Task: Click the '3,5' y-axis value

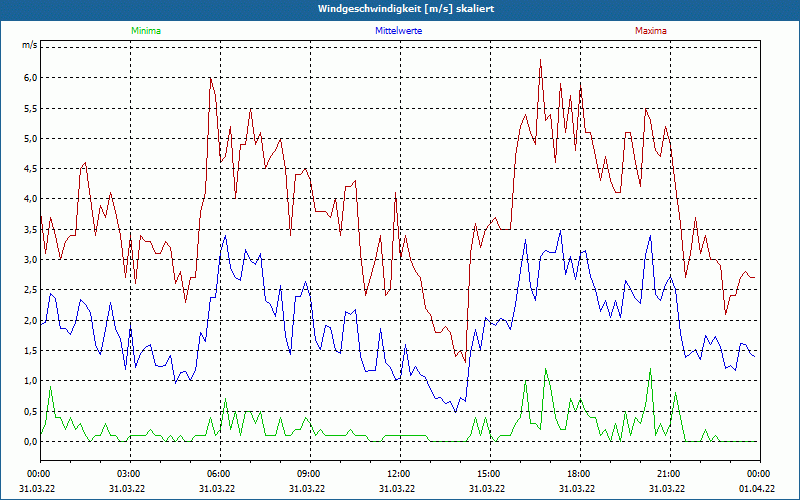Action: click(x=31, y=230)
